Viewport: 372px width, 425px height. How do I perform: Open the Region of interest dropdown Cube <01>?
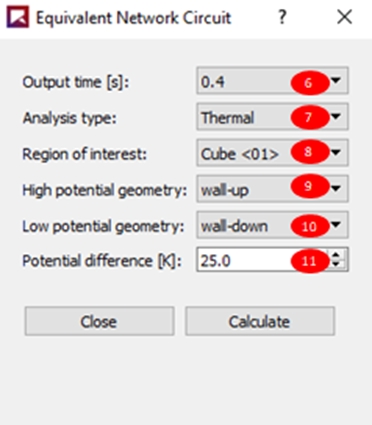point(272,153)
